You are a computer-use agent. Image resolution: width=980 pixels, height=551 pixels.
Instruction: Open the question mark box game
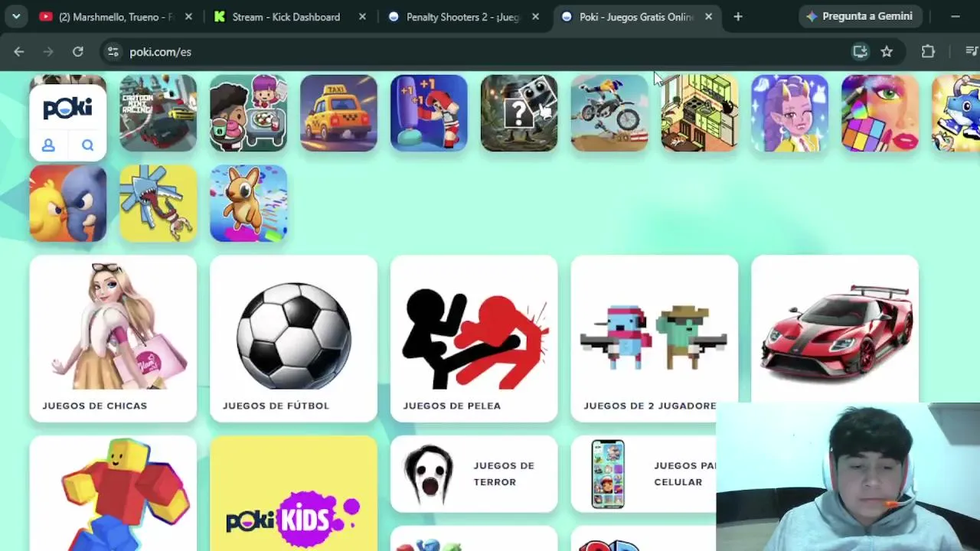519,112
